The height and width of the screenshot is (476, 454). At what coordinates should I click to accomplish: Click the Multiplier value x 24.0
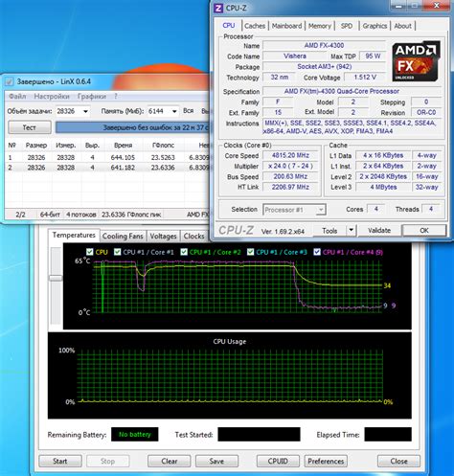[290, 166]
